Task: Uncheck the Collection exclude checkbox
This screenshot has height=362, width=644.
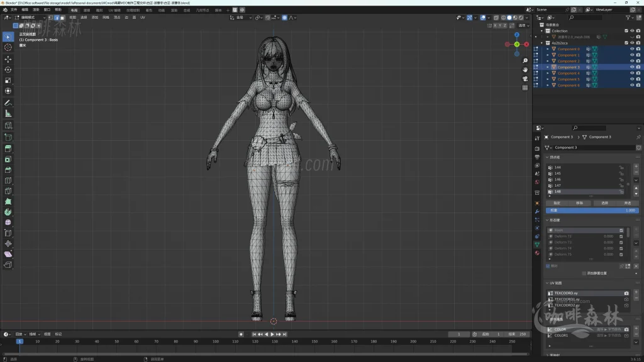Action: click(x=626, y=31)
